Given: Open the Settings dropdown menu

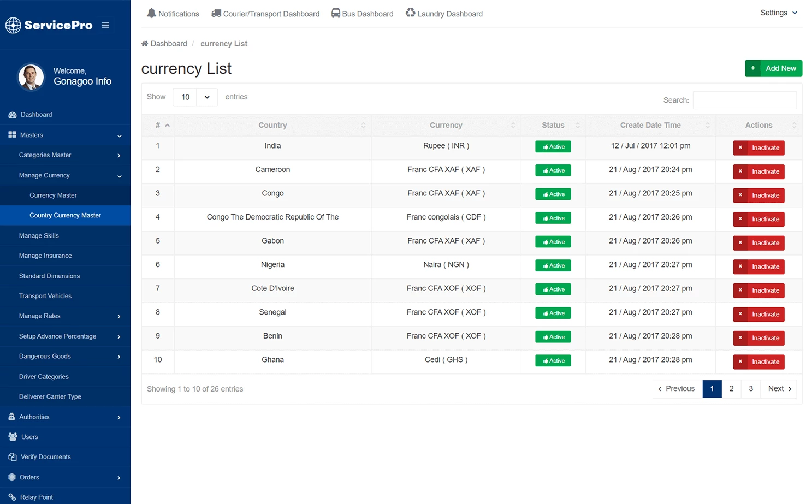Looking at the screenshot, I should (778, 13).
